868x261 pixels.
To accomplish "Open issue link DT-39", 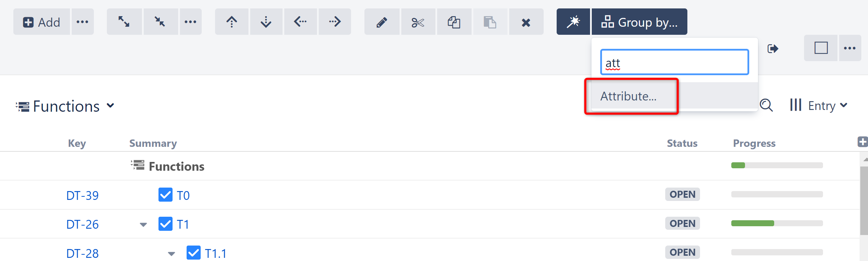I will pos(83,195).
